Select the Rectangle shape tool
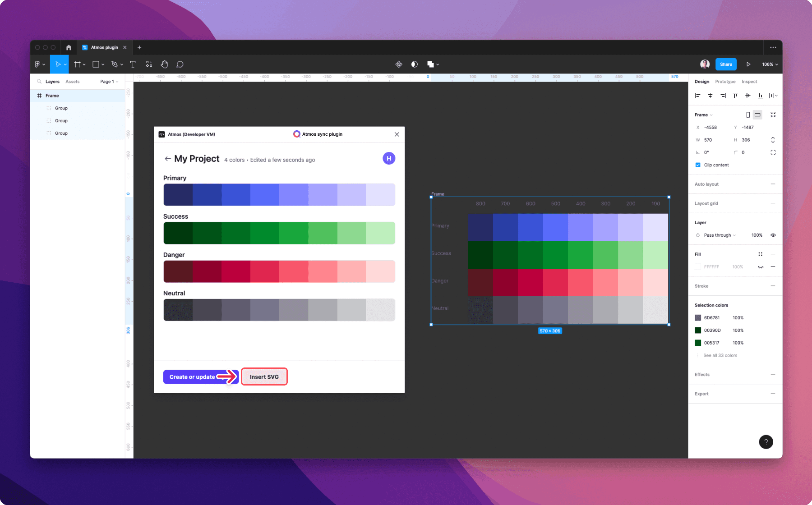 click(x=95, y=64)
